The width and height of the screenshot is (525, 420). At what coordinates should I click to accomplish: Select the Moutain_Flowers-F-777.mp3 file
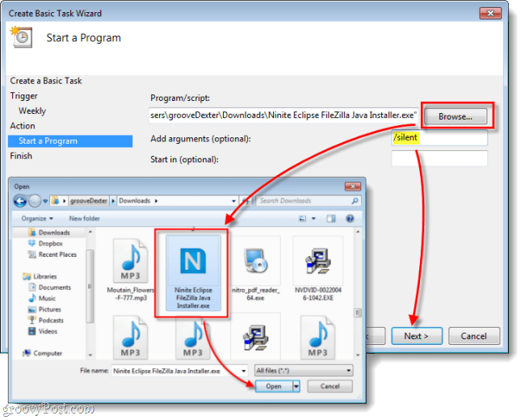click(130, 270)
